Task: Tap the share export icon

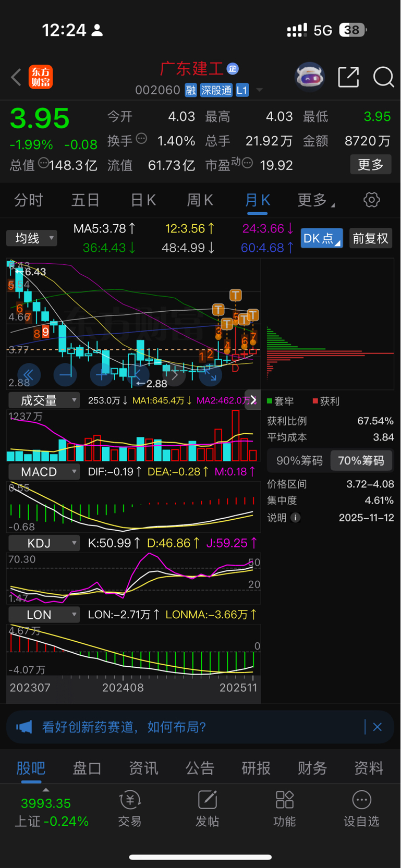Action: click(348, 77)
